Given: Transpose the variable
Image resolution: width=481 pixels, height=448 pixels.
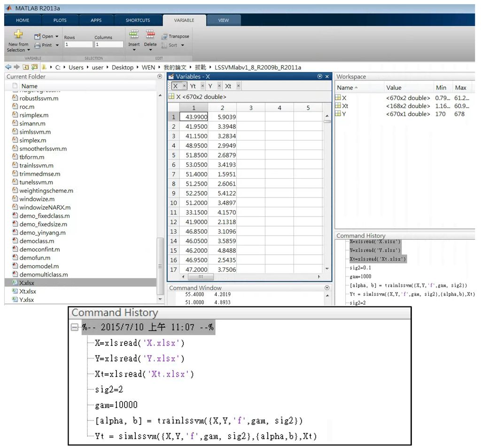Looking at the screenshot, I should point(175,36).
